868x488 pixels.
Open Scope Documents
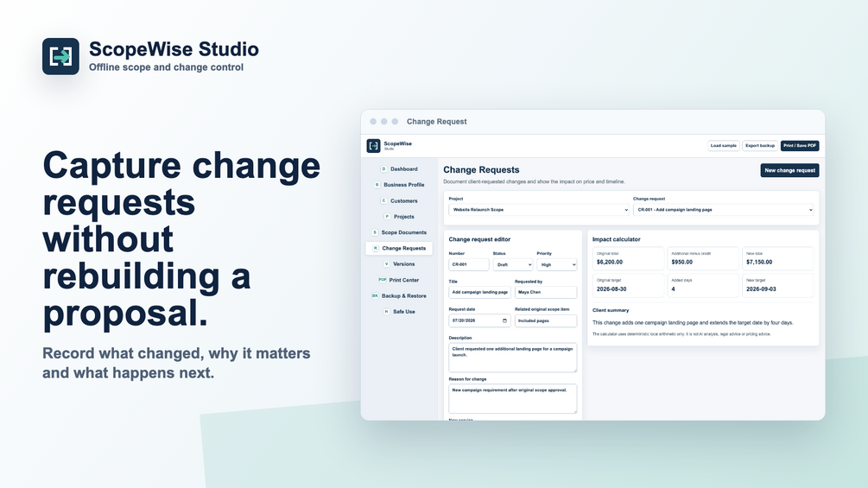(x=399, y=232)
